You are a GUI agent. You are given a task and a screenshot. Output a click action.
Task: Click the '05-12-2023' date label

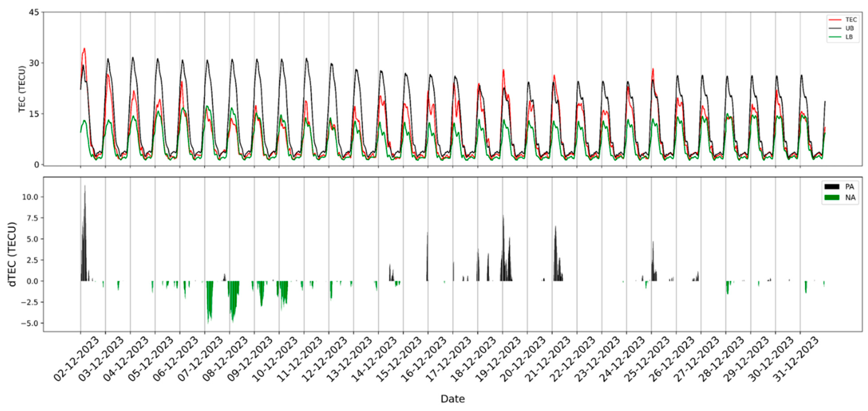coord(151,360)
